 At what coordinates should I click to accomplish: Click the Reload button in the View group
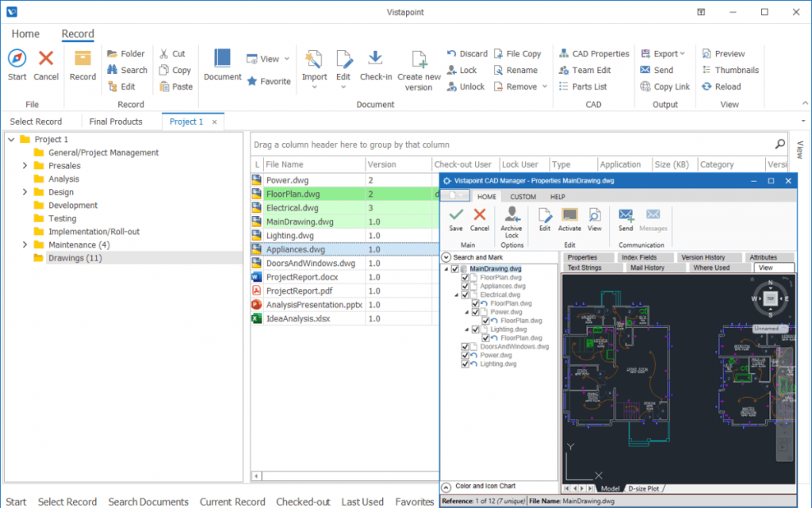(x=727, y=87)
